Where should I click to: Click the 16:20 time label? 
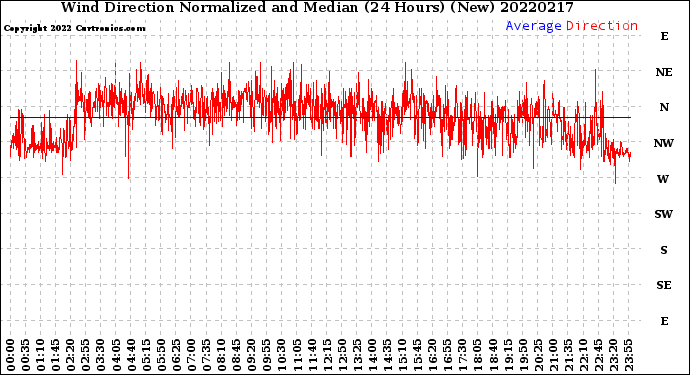[433, 356]
